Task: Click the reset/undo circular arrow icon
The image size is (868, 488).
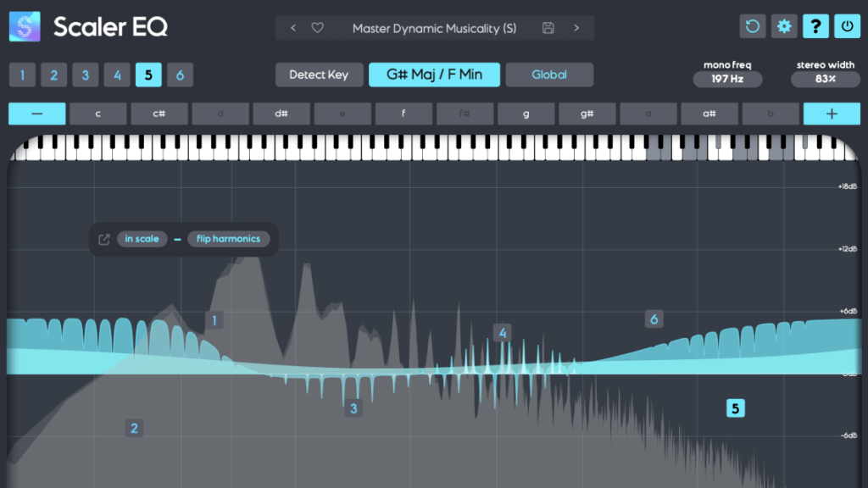Action: (753, 26)
